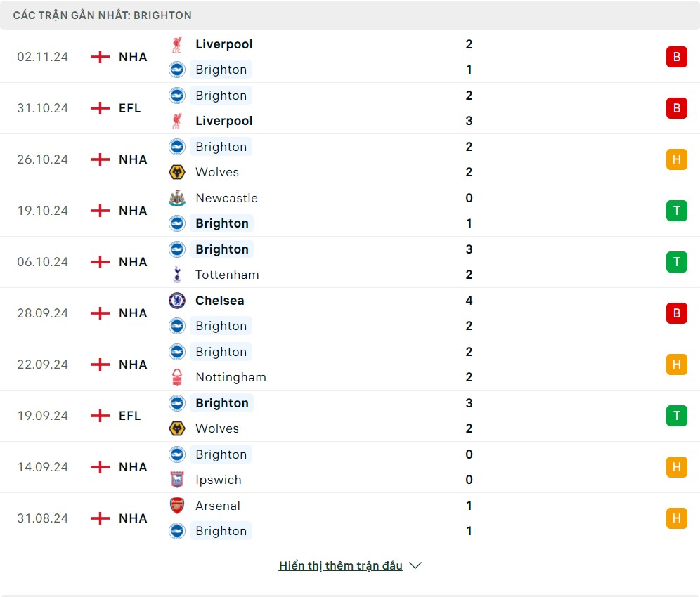Select EFL league label on 19.09.24
Screen dimensions: 700x597
tap(130, 416)
